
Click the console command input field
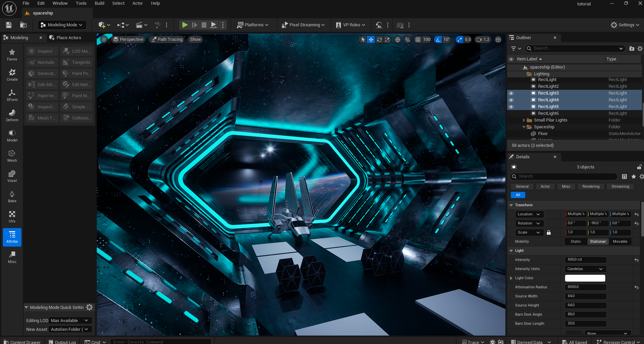tap(161, 342)
